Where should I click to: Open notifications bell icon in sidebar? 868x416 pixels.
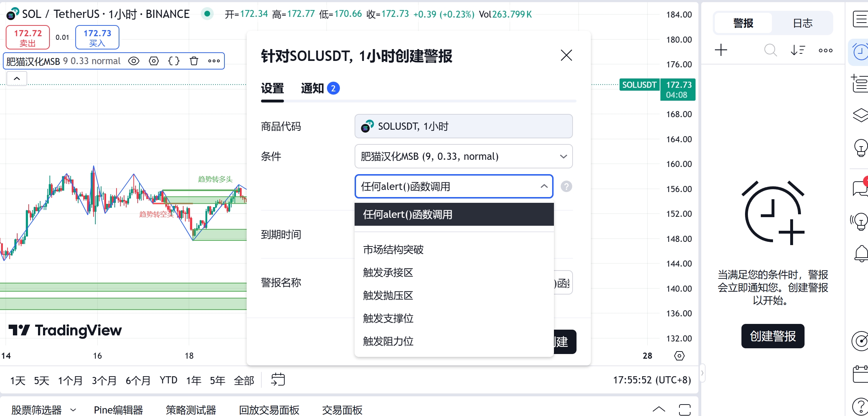pos(861,254)
